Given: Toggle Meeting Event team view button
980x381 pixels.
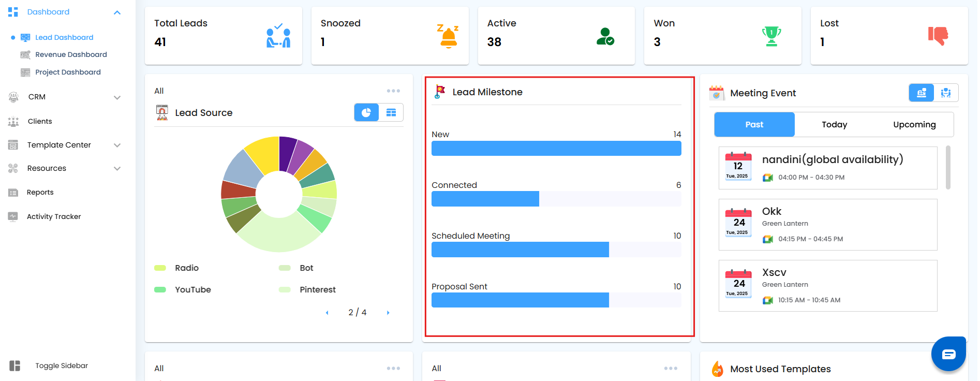Looking at the screenshot, I should [946, 93].
